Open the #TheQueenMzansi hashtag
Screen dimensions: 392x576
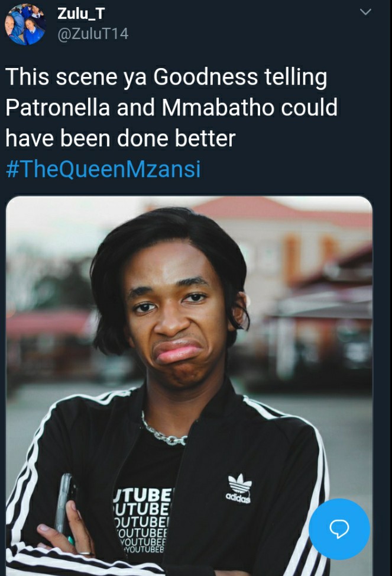(x=103, y=169)
